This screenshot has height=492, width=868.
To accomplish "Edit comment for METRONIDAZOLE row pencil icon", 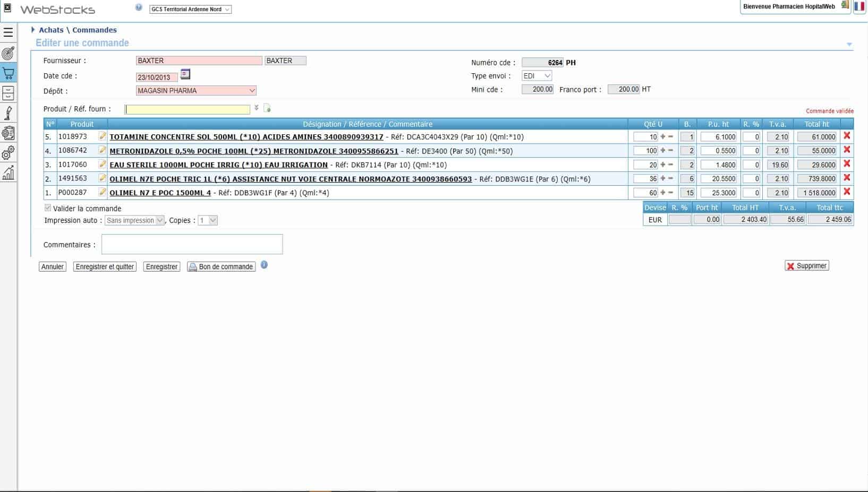I will (x=103, y=150).
